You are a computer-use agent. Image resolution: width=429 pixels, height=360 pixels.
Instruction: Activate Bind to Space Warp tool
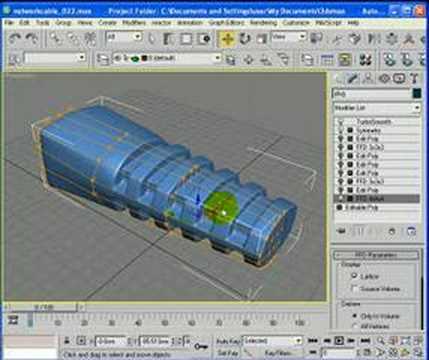pyautogui.click(x=90, y=39)
